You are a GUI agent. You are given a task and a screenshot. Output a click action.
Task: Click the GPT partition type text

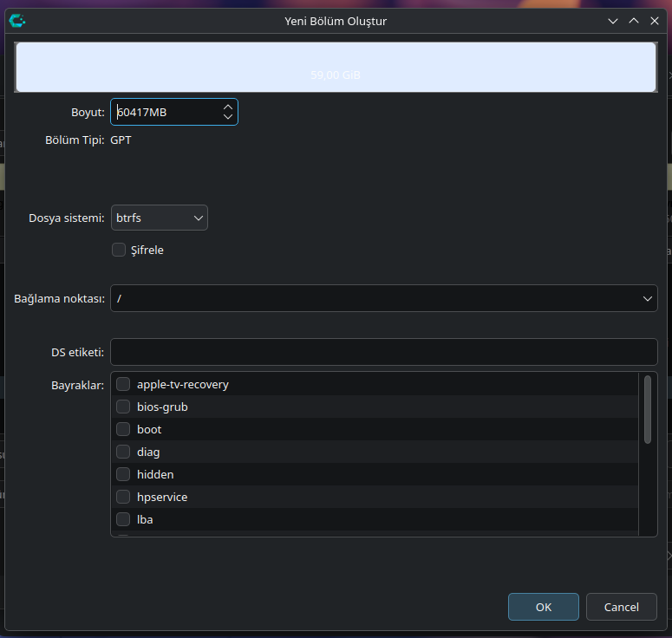121,140
